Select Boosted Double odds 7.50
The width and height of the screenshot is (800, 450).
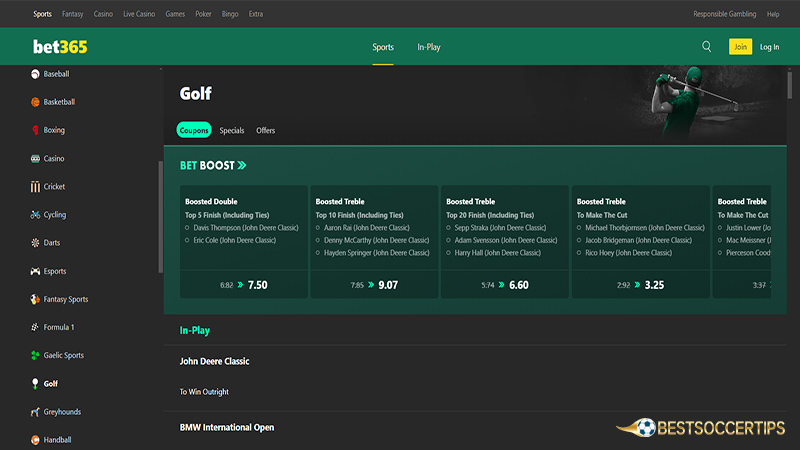pyautogui.click(x=244, y=285)
